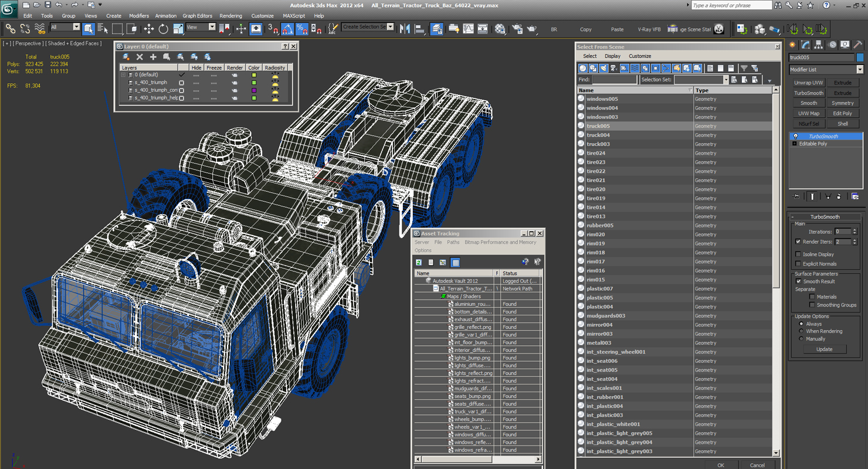Click the TurboSmooth Update button

[824, 349]
